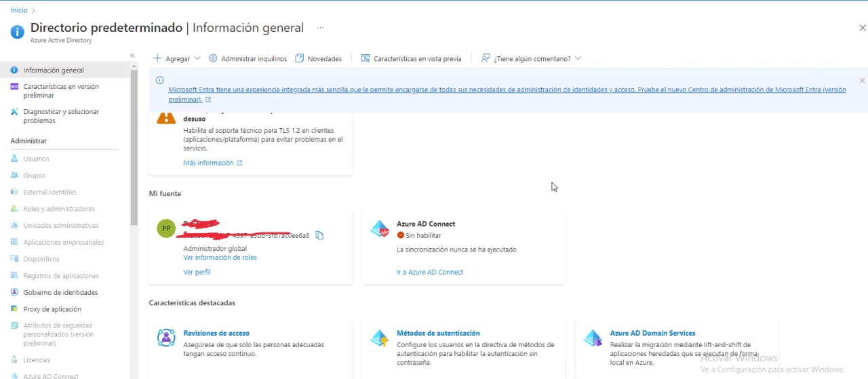868x379 pixels.
Task: Open Características en versión preliminar sidebar item
Action: 65,91
